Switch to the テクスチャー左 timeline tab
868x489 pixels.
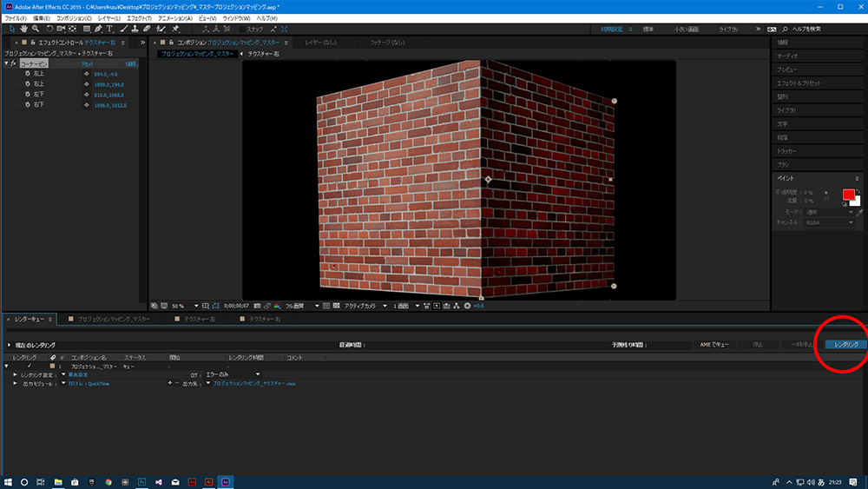pyautogui.click(x=200, y=320)
